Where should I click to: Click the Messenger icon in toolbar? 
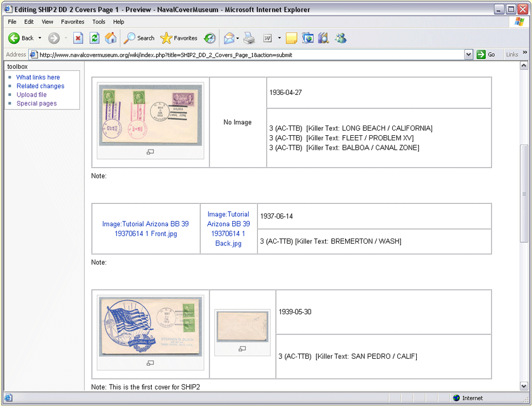(341, 38)
